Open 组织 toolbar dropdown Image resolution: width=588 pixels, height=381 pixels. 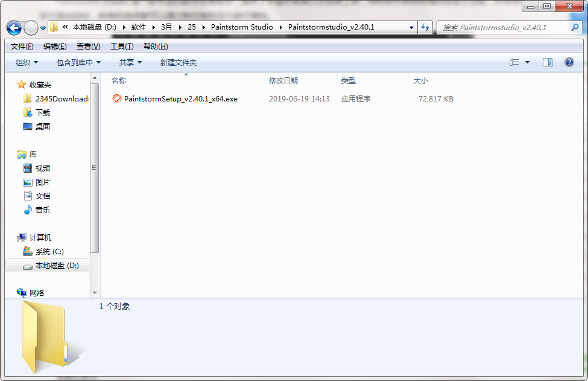pyautogui.click(x=27, y=63)
